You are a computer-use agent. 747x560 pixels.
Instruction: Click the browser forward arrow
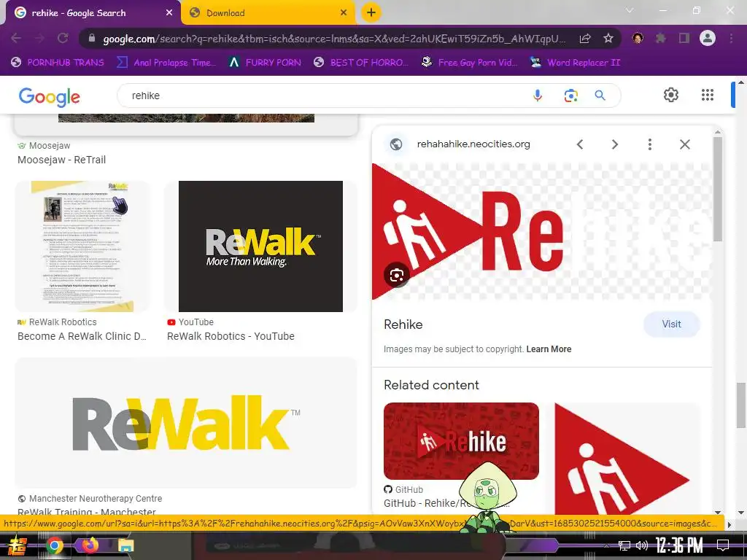tap(39, 38)
